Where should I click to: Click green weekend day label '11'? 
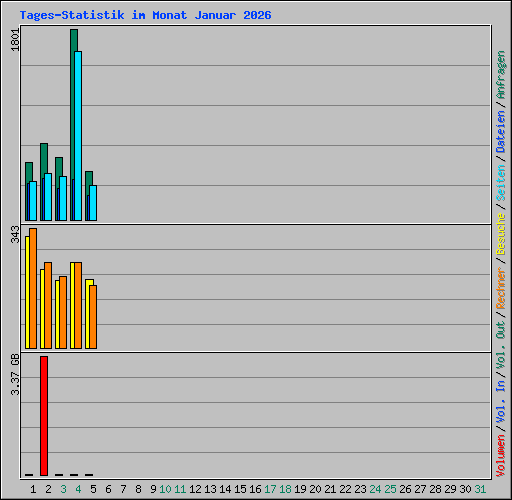pos(180,489)
